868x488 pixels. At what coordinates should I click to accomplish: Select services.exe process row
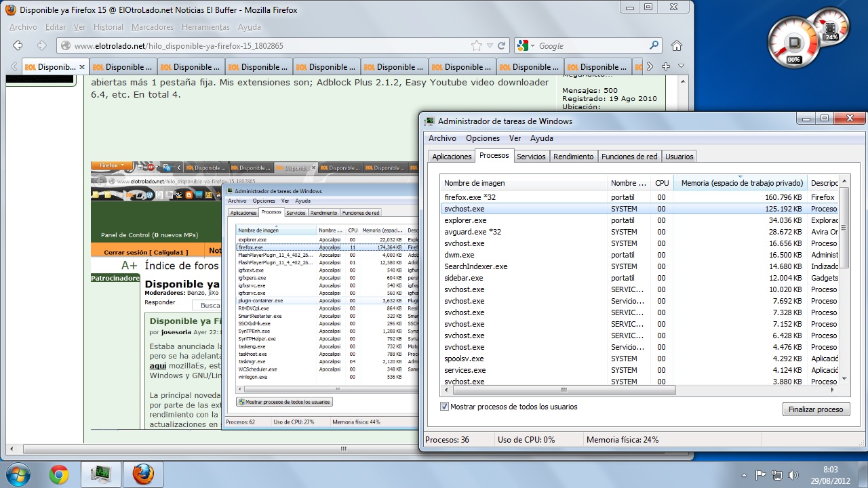click(639, 370)
